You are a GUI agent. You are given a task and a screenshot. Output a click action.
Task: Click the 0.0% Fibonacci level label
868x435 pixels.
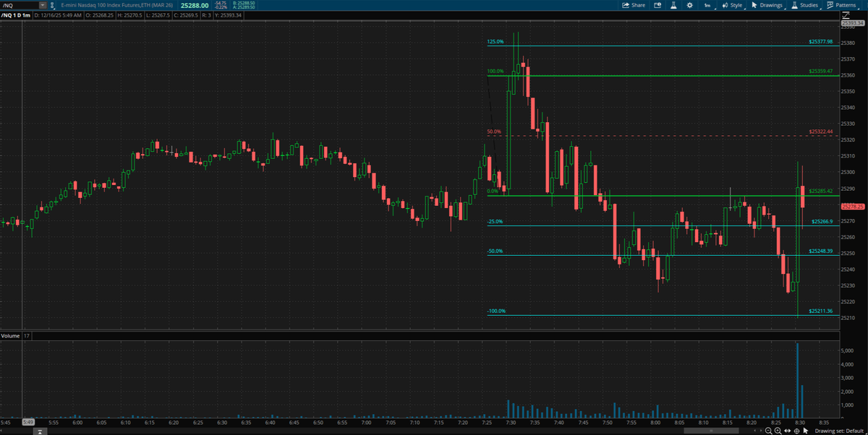coord(493,191)
